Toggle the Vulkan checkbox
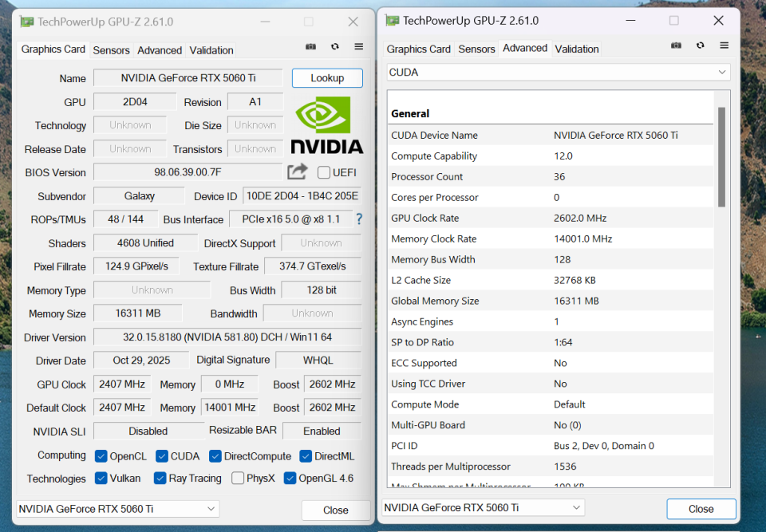This screenshot has width=766, height=532. 101,479
